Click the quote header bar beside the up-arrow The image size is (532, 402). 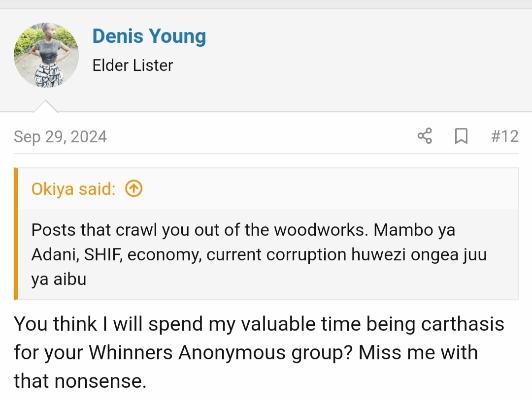pos(329,188)
